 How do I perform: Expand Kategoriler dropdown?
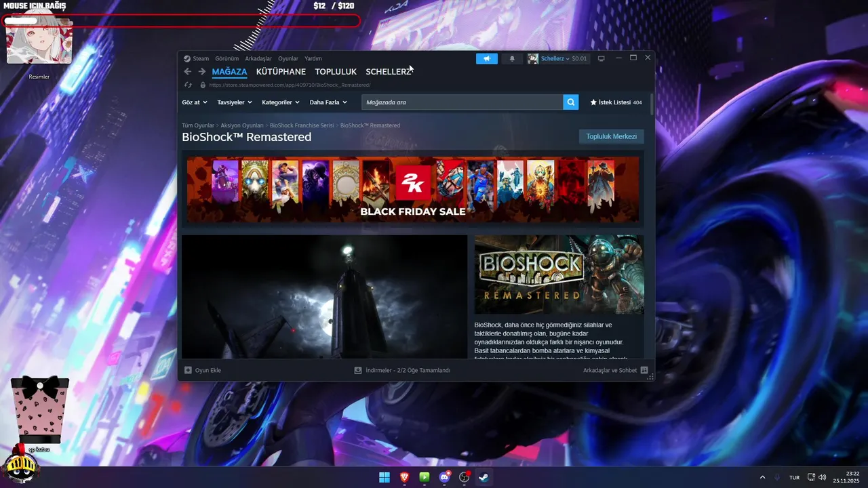(x=281, y=102)
